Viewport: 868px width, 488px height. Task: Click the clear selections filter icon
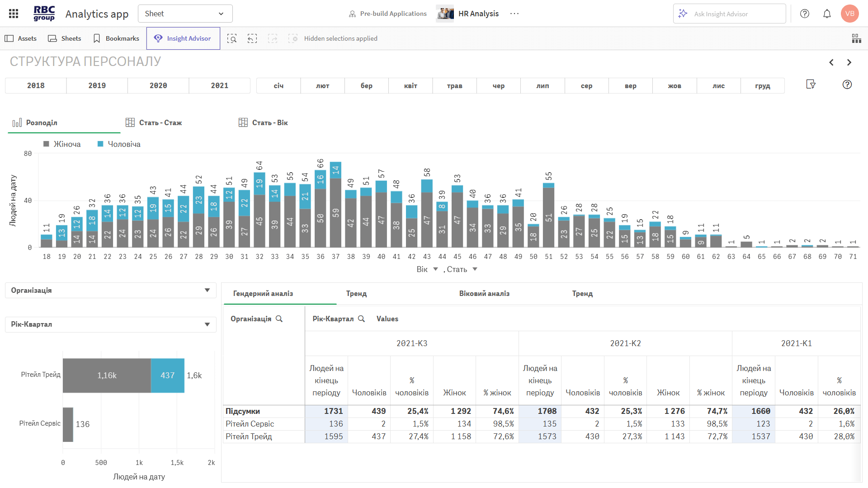click(x=811, y=84)
